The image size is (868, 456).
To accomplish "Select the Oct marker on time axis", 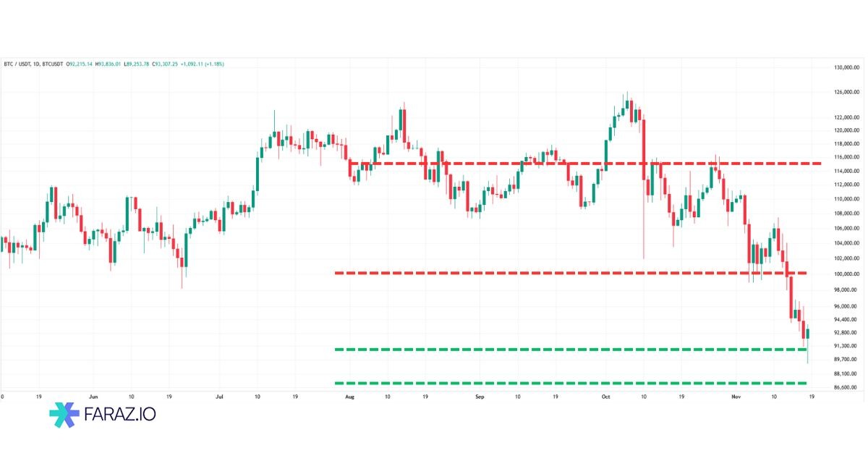I will click(605, 397).
